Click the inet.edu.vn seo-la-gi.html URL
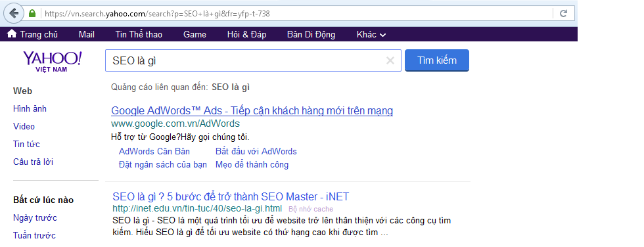 point(197,208)
